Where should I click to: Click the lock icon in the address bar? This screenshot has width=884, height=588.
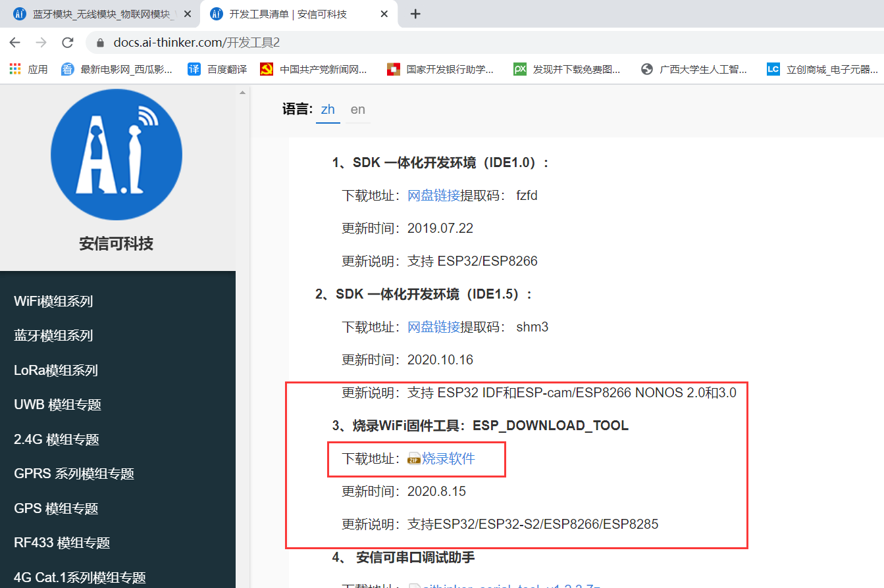coord(101,43)
